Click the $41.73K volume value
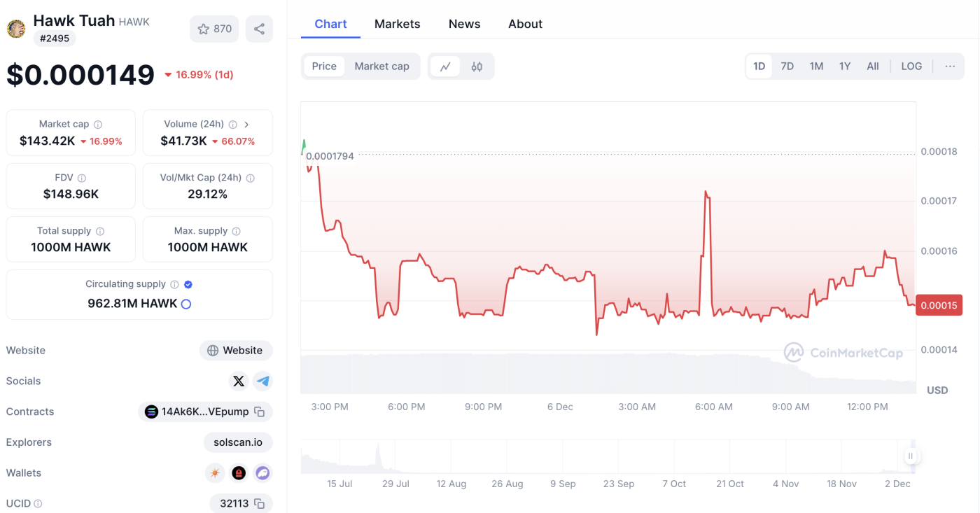 coord(183,141)
